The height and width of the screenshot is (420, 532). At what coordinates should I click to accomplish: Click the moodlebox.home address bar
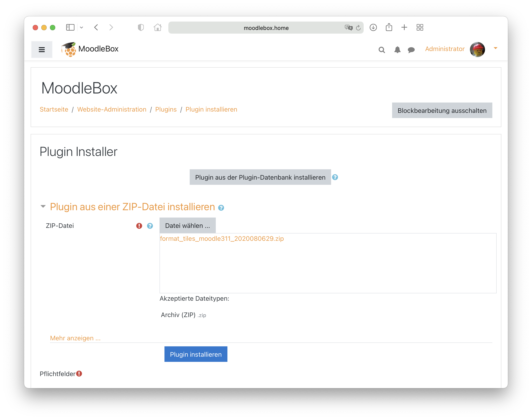tap(266, 28)
